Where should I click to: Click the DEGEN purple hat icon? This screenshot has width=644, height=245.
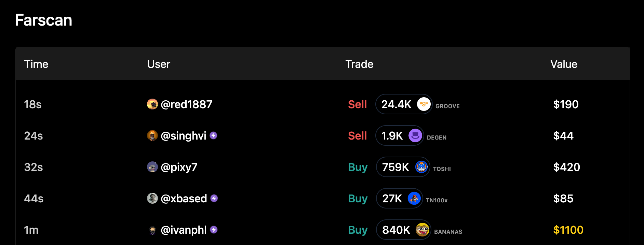point(415,135)
